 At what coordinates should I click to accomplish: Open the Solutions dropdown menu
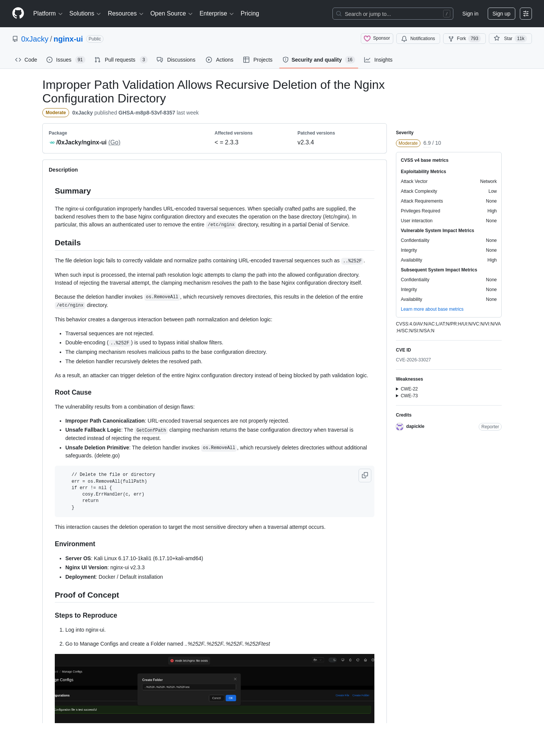click(x=85, y=14)
